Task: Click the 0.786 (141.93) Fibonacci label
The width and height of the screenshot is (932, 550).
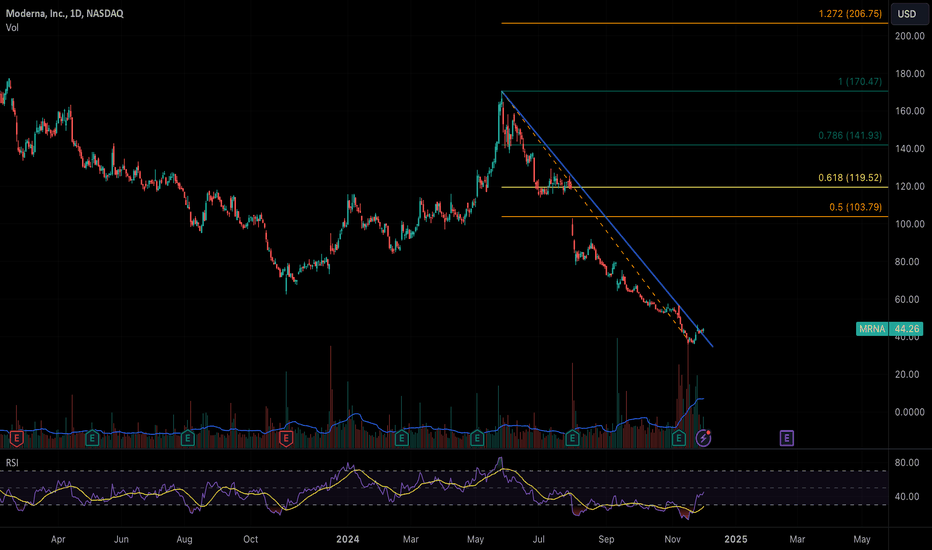Action: click(x=850, y=136)
